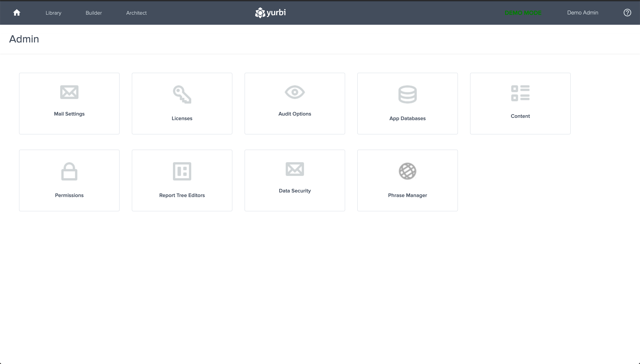The image size is (640, 364).
Task: Go to the Builder menu
Action: pyautogui.click(x=94, y=13)
